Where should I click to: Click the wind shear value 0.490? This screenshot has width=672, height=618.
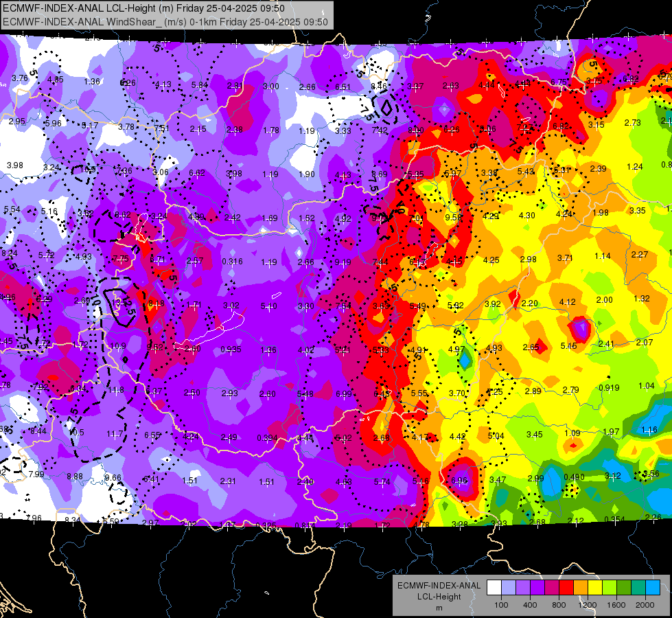tap(575, 477)
